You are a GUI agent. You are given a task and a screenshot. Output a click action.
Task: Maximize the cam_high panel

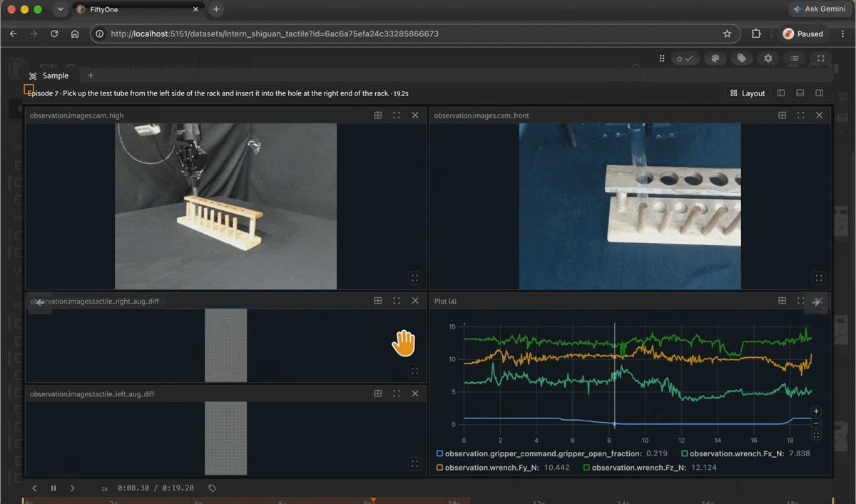pos(397,115)
